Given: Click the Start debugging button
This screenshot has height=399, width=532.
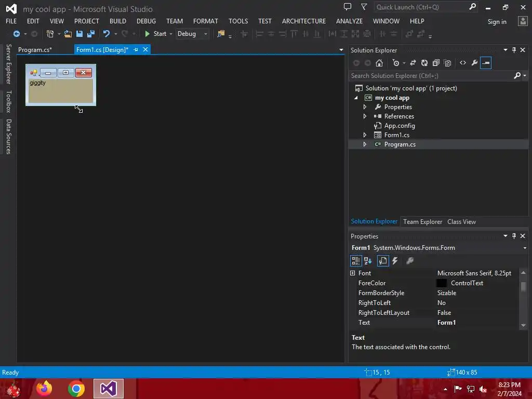Looking at the screenshot, I should pos(155,34).
